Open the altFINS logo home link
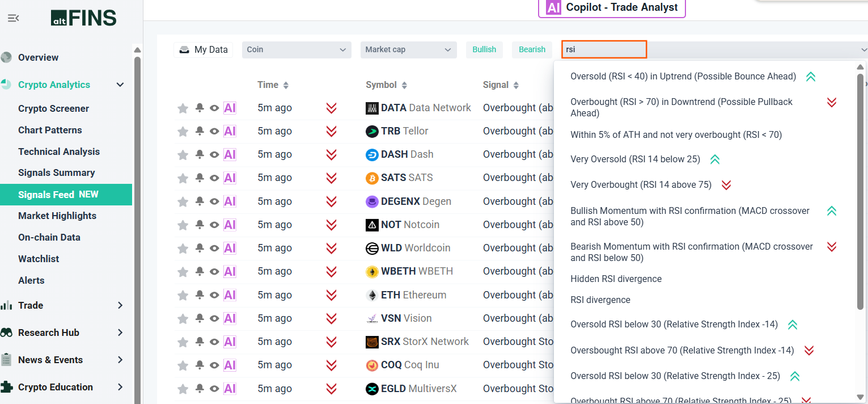This screenshot has height=404, width=868. coord(83,18)
